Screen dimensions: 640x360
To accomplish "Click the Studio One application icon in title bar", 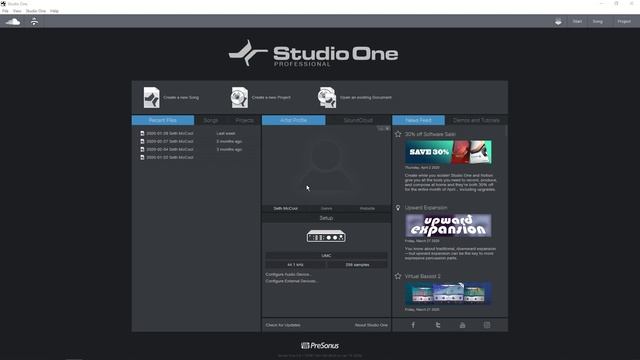I will point(3,4).
